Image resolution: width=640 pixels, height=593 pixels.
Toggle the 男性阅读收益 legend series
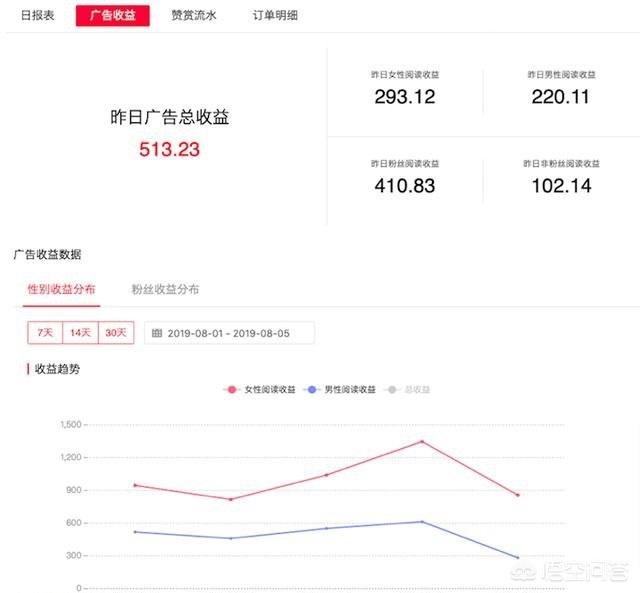pyautogui.click(x=344, y=389)
